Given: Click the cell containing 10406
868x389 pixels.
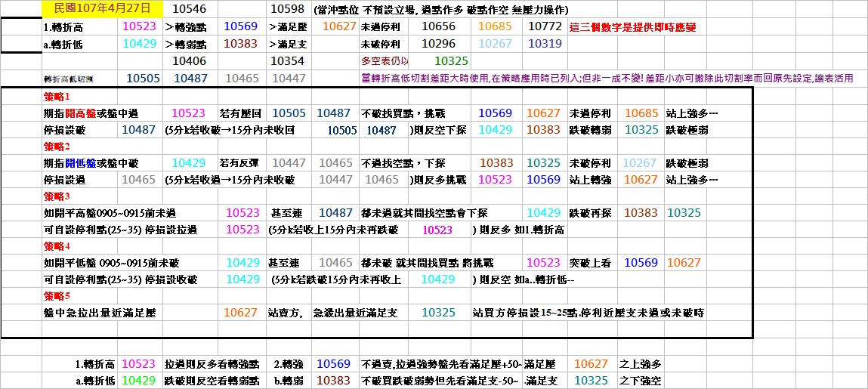Looking at the screenshot, I should [190, 61].
